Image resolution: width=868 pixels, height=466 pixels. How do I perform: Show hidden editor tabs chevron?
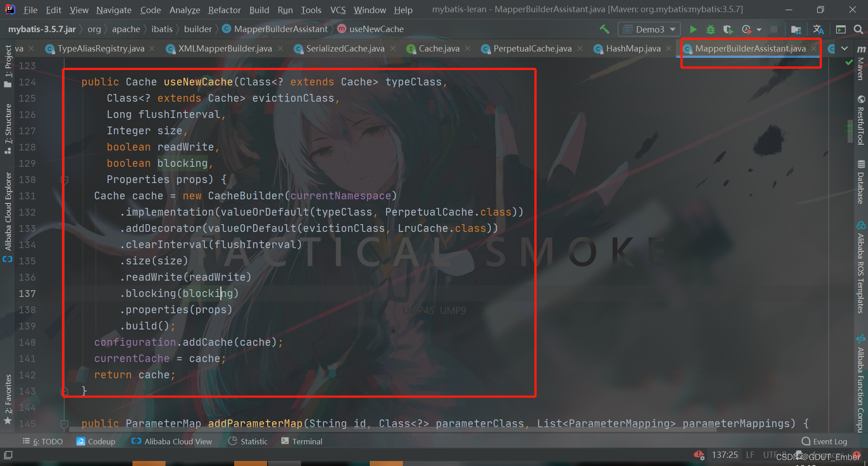(844, 48)
